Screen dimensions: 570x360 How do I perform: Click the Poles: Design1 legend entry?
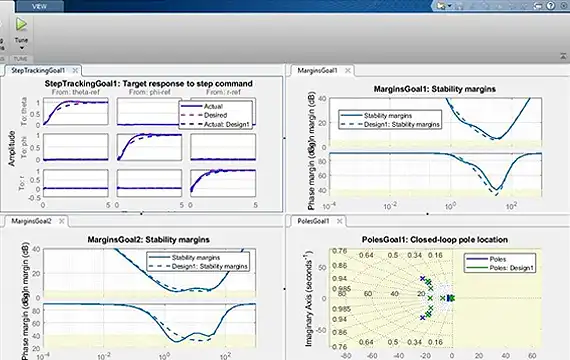pyautogui.click(x=500, y=268)
